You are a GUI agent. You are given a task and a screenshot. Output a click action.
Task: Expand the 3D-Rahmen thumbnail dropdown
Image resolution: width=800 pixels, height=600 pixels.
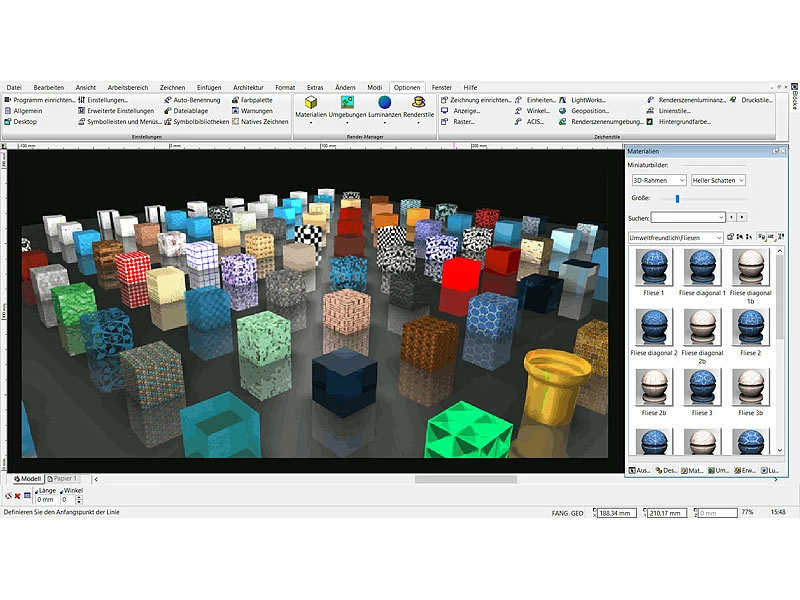tap(658, 180)
